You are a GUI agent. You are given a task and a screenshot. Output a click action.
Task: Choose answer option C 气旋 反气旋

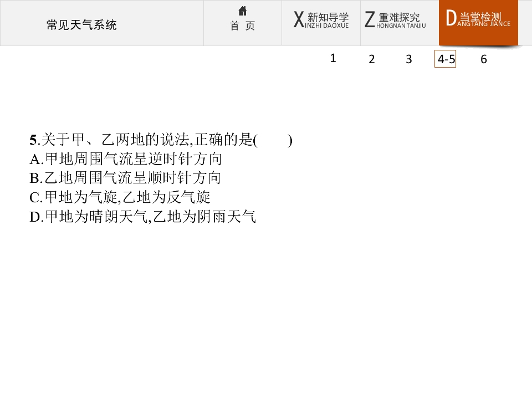(x=120, y=197)
